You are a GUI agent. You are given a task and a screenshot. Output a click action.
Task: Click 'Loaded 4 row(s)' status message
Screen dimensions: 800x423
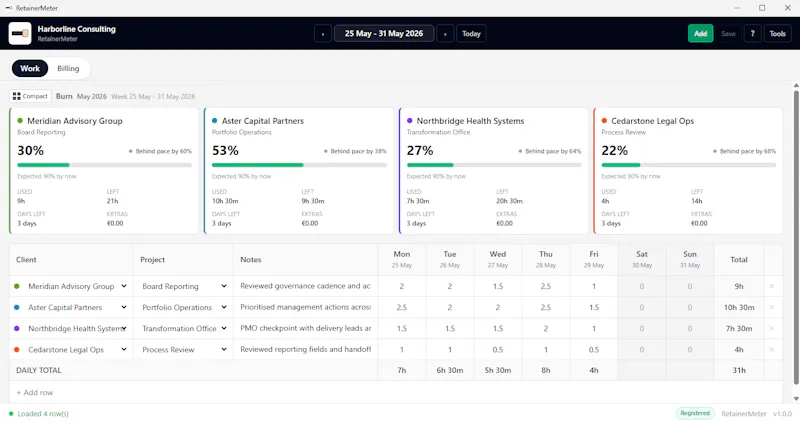[x=43, y=414]
